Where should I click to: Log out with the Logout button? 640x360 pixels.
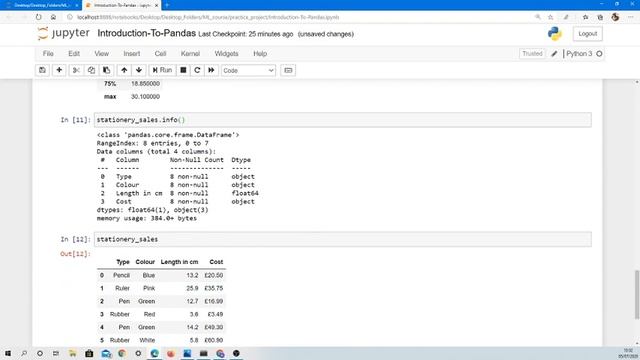[x=587, y=34]
